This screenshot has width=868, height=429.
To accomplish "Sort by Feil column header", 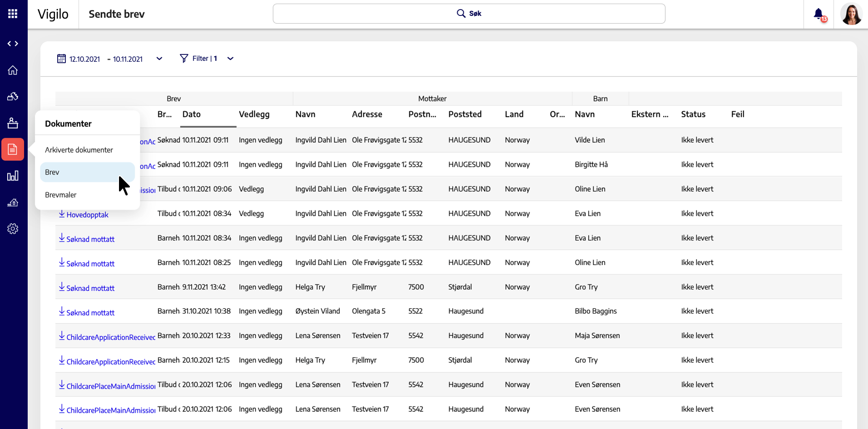I will (738, 115).
